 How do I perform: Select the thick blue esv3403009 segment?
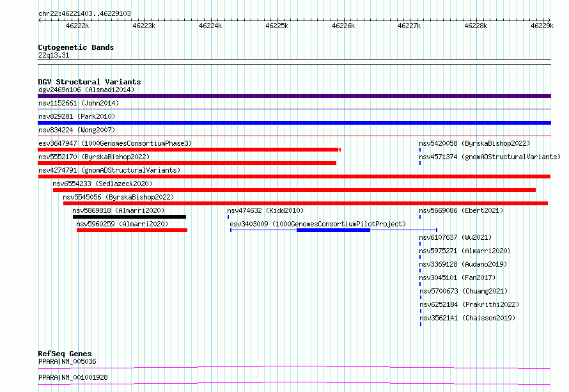(334, 230)
